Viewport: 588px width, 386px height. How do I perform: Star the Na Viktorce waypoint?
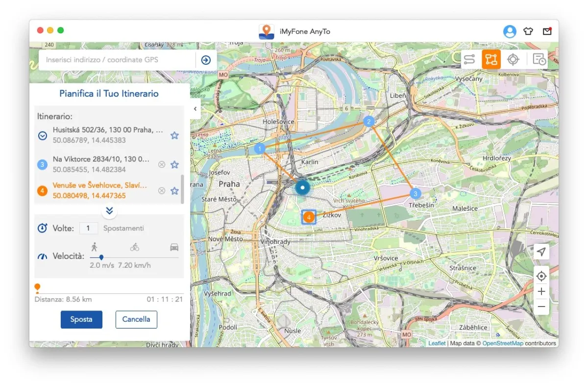tap(174, 164)
